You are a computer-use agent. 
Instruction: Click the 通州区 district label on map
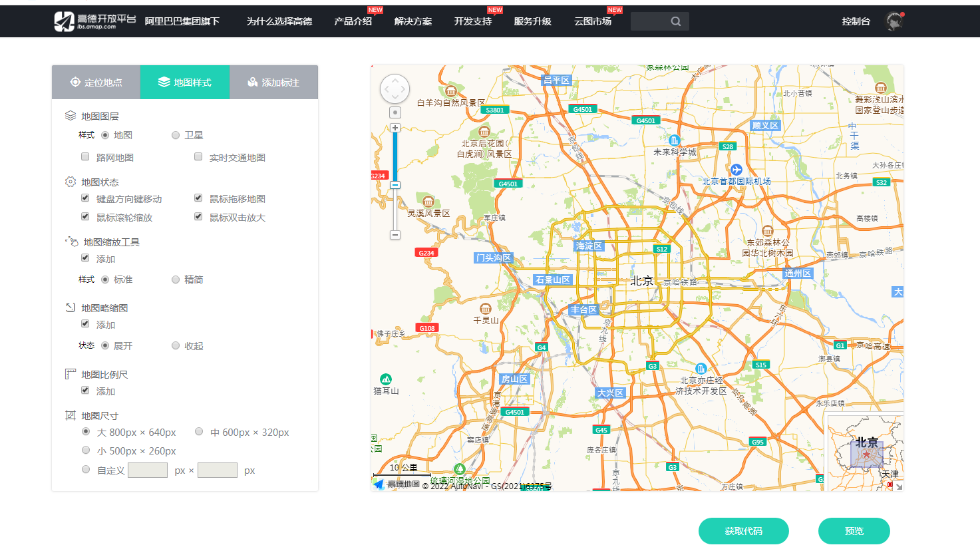pos(798,274)
